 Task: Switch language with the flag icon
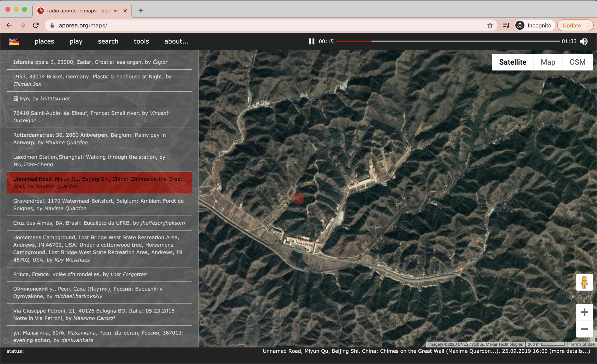coord(14,41)
